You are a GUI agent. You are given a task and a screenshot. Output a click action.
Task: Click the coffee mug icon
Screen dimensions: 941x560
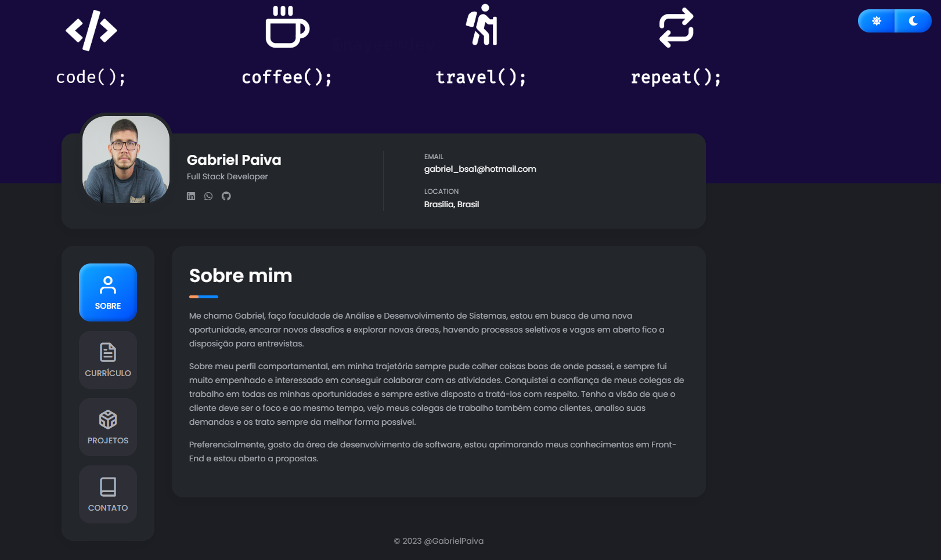(x=287, y=27)
